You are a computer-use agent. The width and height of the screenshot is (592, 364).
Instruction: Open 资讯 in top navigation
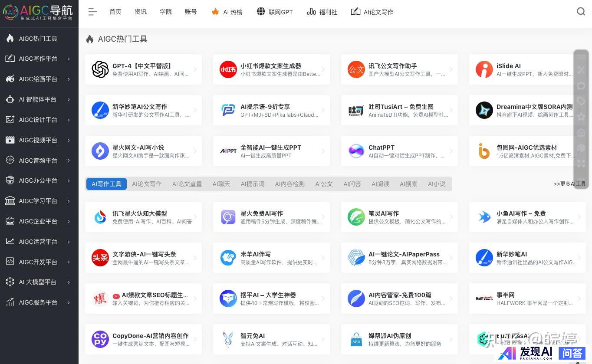pyautogui.click(x=141, y=12)
